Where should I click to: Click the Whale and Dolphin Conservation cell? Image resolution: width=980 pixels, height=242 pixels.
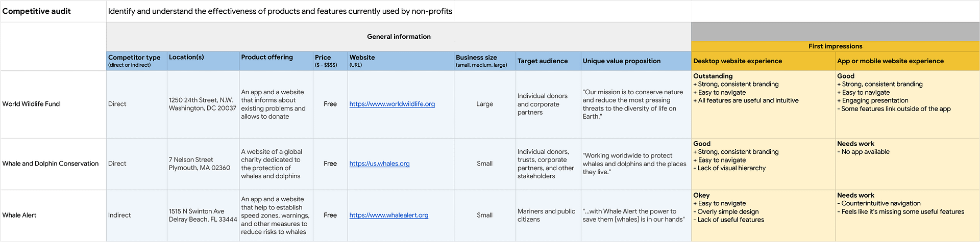tap(51, 164)
